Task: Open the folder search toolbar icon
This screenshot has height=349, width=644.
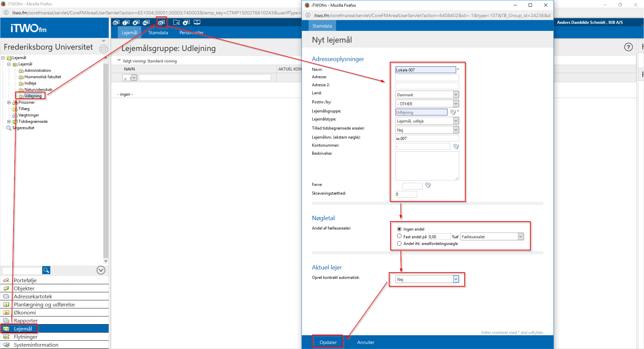Action: click(176, 22)
